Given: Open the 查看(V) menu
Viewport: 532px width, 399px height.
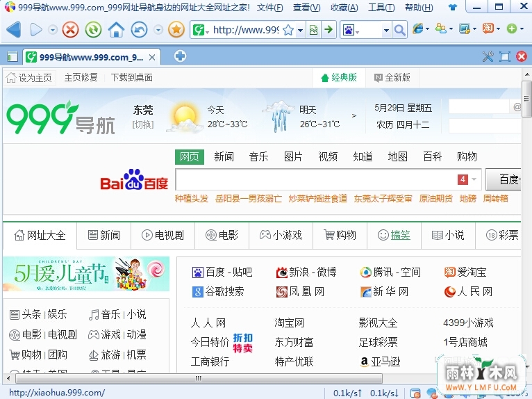Looking at the screenshot, I should [x=307, y=7].
